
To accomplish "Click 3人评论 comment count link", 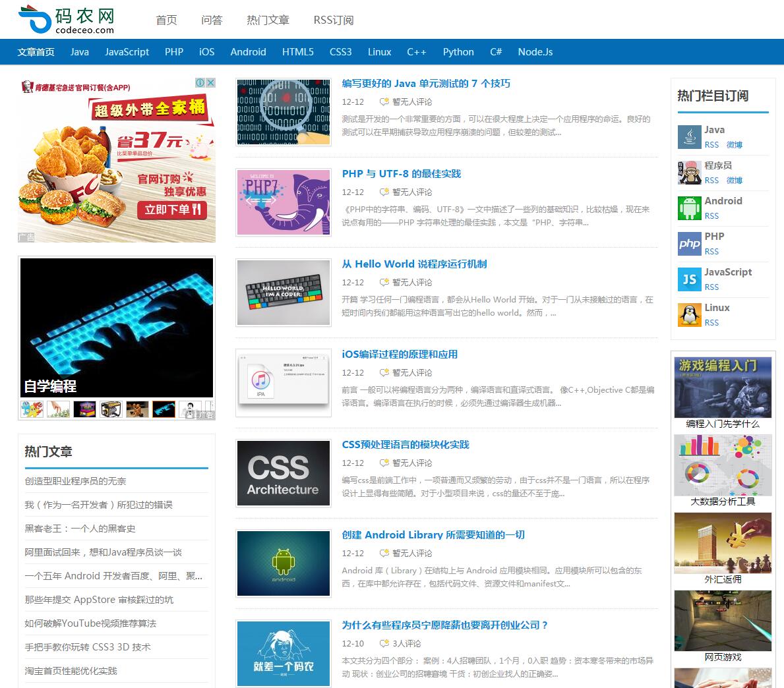I will (406, 644).
